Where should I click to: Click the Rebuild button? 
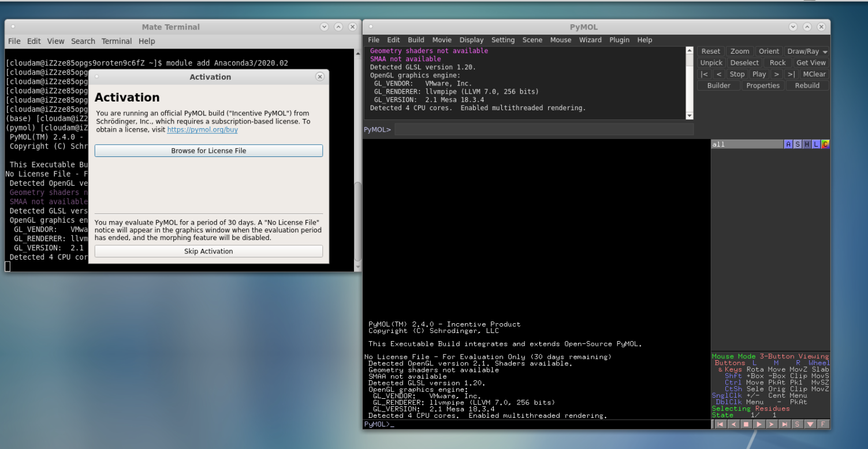coord(807,85)
